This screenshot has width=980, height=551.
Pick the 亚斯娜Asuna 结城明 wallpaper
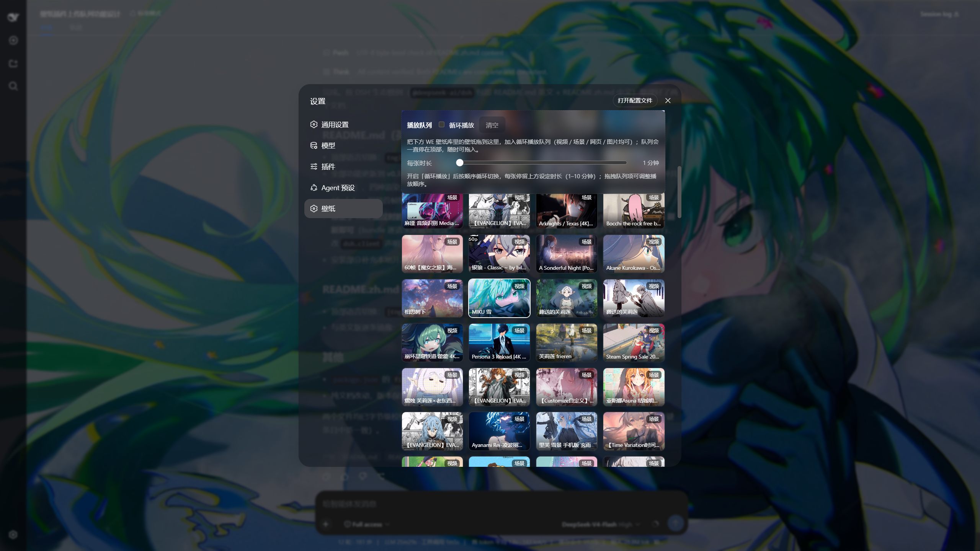click(634, 387)
